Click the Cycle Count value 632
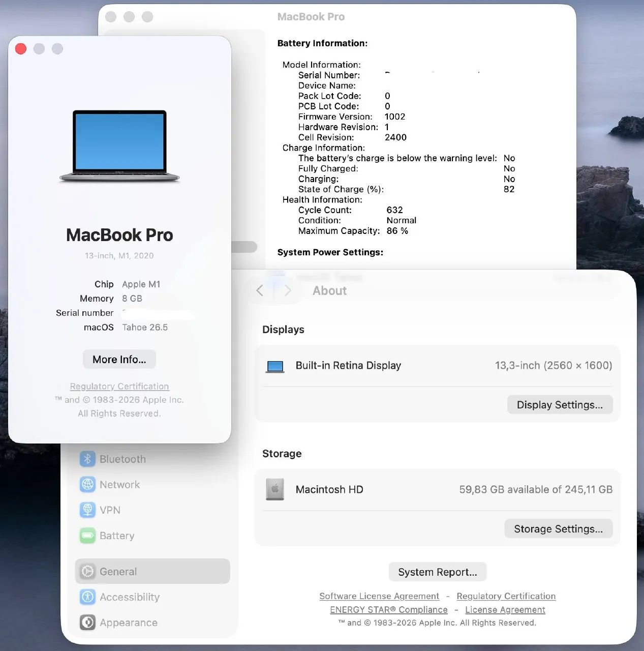The height and width of the screenshot is (651, 644). click(394, 210)
